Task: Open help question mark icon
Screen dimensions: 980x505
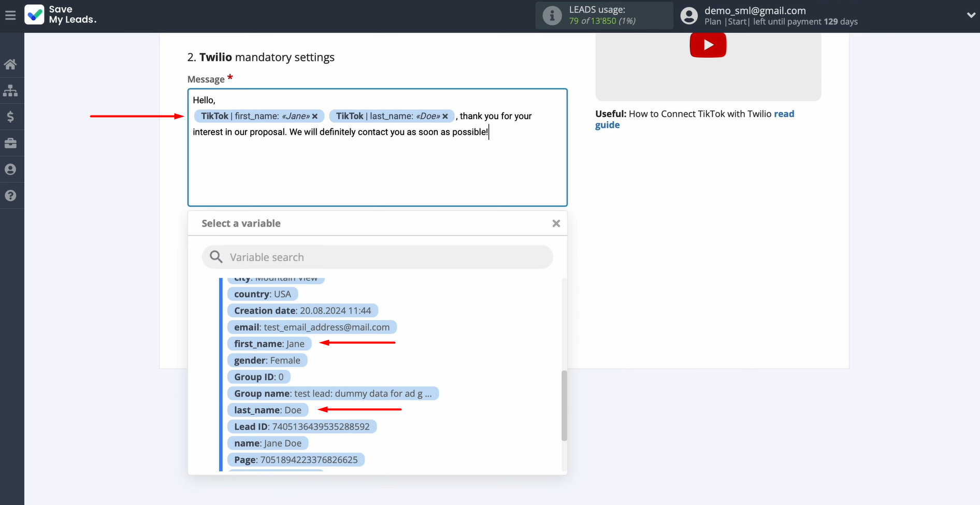Action: click(10, 196)
